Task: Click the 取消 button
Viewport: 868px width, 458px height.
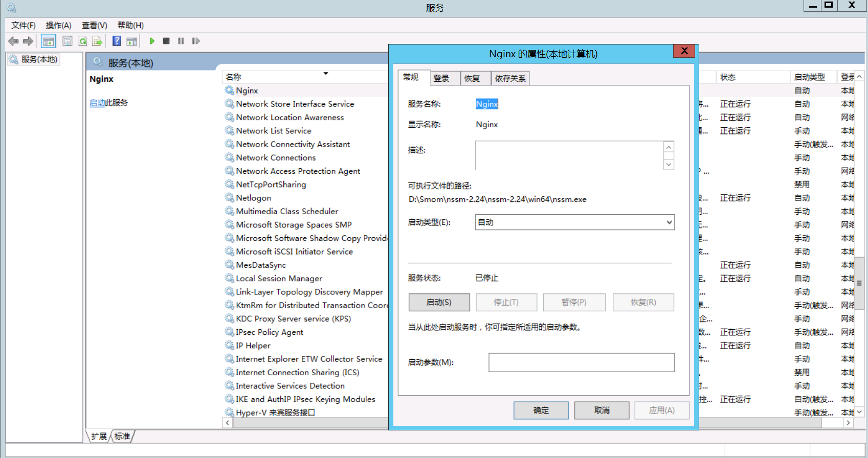Action: tap(602, 410)
